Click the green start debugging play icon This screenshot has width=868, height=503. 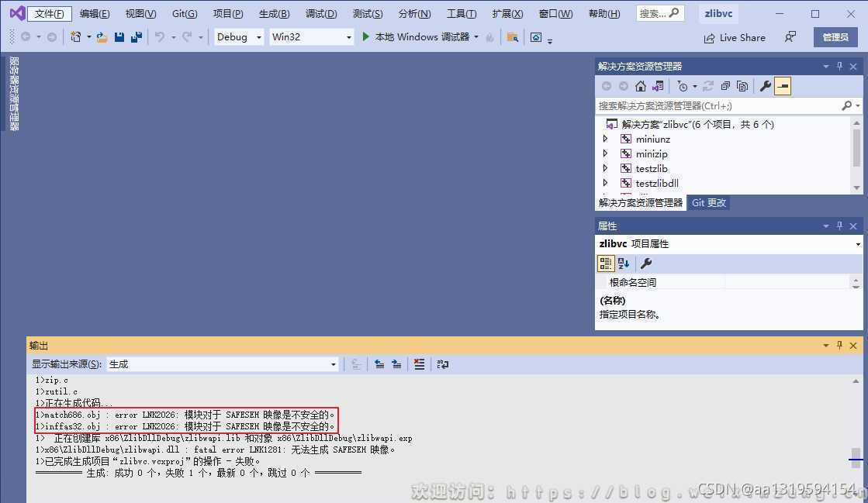click(365, 36)
